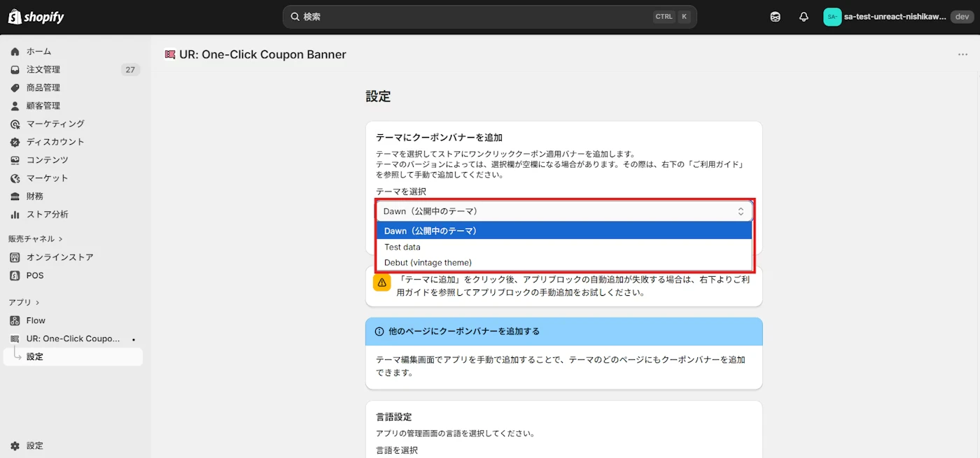Image resolution: width=980 pixels, height=458 pixels.
Task: Click the SA store avatar
Action: (x=832, y=17)
